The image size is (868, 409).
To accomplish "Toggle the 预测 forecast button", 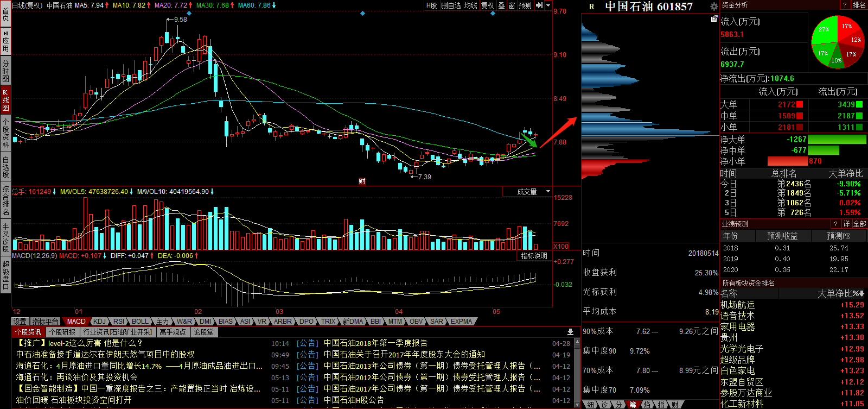I will [x=525, y=5].
